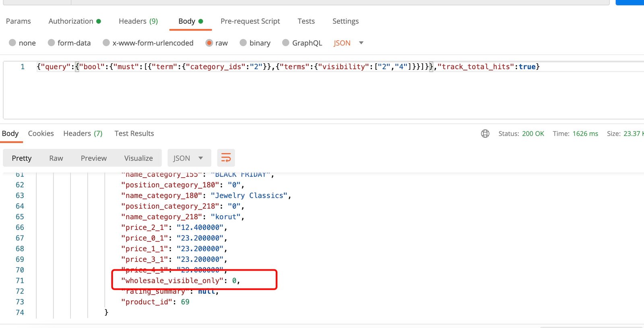Expand the response JSON format dropdown
The height and width of the screenshot is (328, 644).
click(189, 158)
